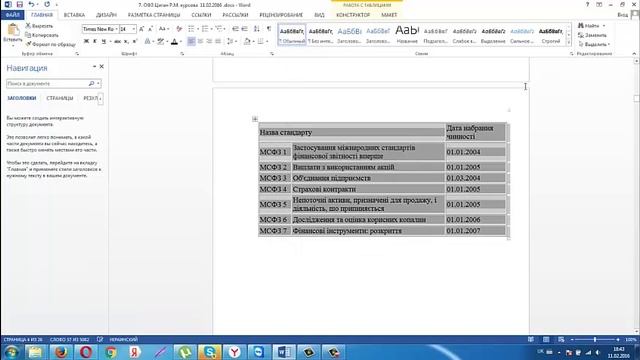The width and height of the screenshot is (640, 360).
Task: Switch to Read Mode view icon
Action: 531,340
